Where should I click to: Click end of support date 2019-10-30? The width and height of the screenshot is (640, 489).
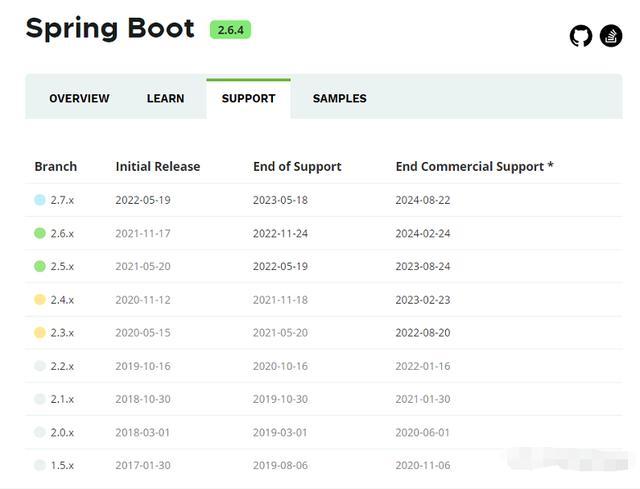pyautogui.click(x=280, y=399)
